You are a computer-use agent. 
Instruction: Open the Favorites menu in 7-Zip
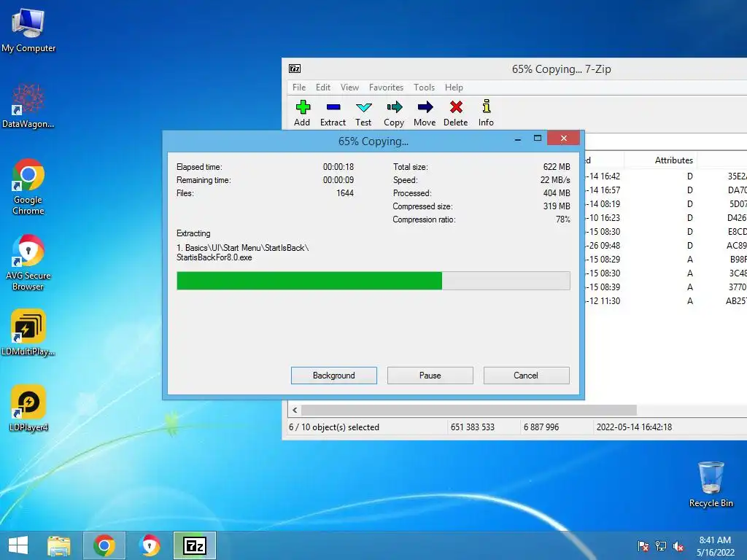[x=387, y=87]
